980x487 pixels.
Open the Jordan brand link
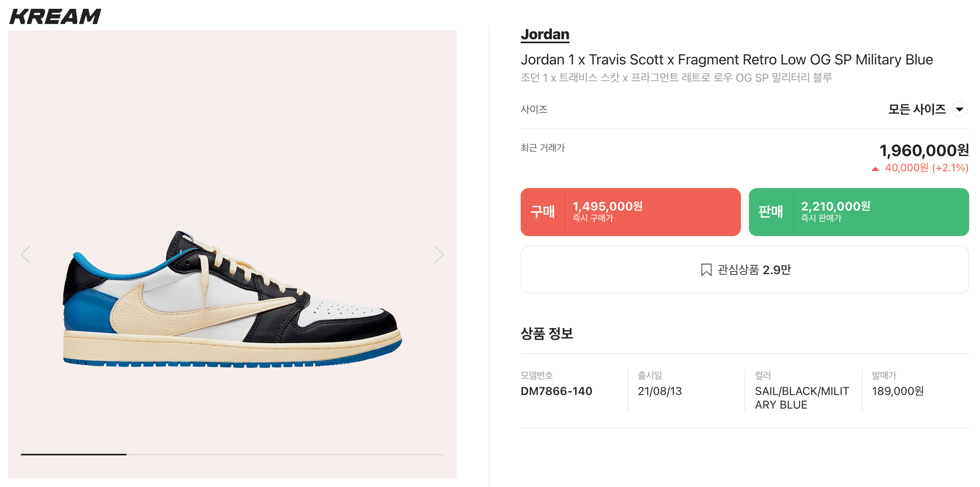[544, 34]
